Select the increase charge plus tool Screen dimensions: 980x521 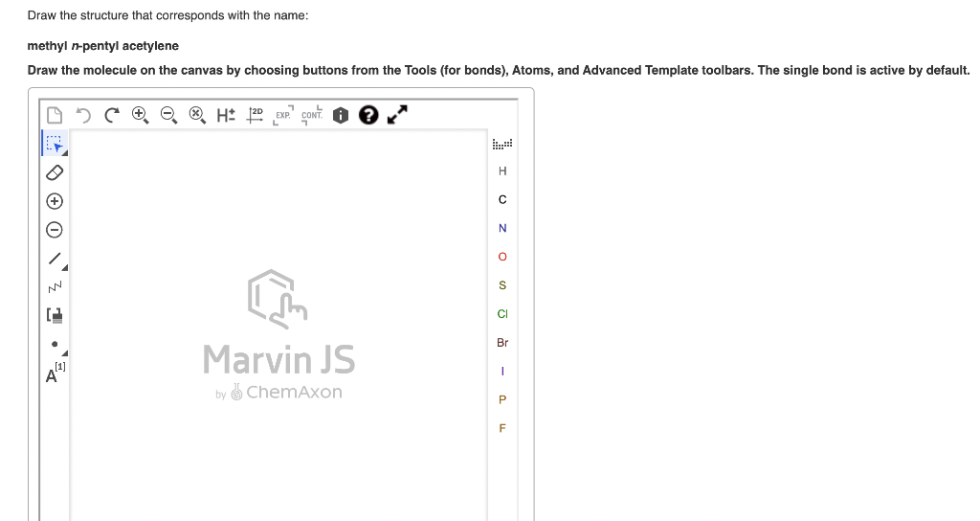55,201
